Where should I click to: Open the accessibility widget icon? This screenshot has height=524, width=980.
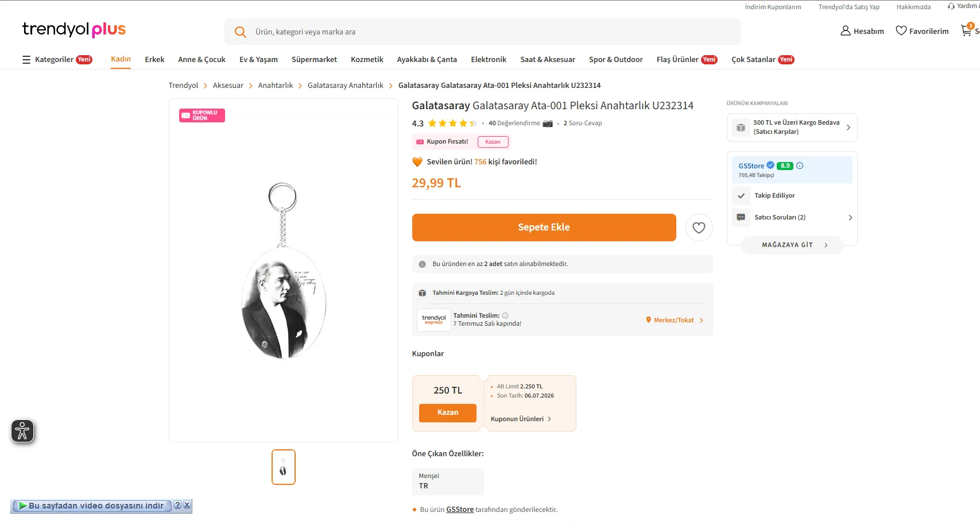[x=22, y=431]
